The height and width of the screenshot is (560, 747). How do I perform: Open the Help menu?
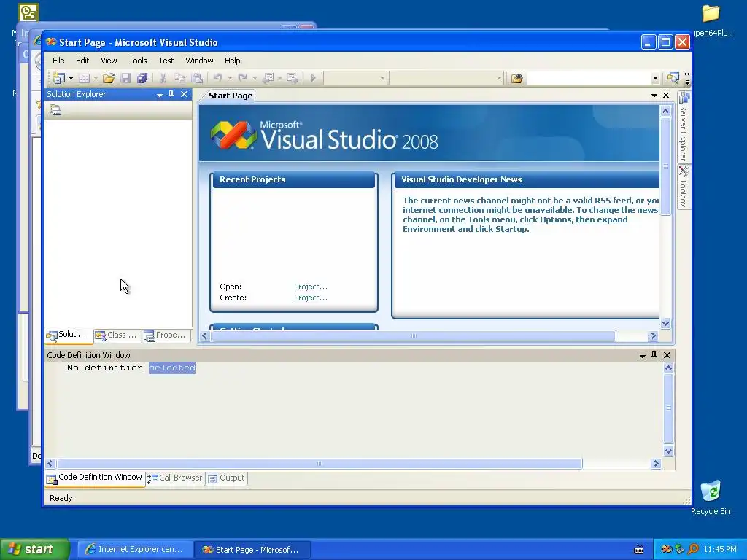click(233, 61)
